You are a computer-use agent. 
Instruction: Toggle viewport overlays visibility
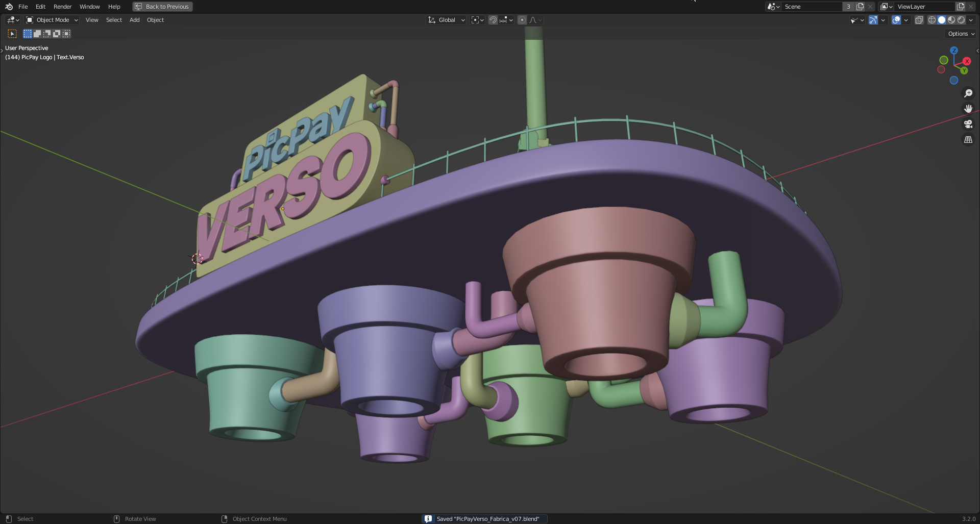pos(896,20)
